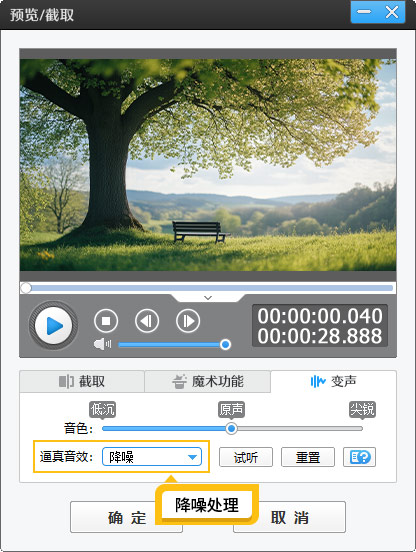Image resolution: width=416 pixels, height=552 pixels.
Task: Click the 取消 button
Action: click(289, 517)
